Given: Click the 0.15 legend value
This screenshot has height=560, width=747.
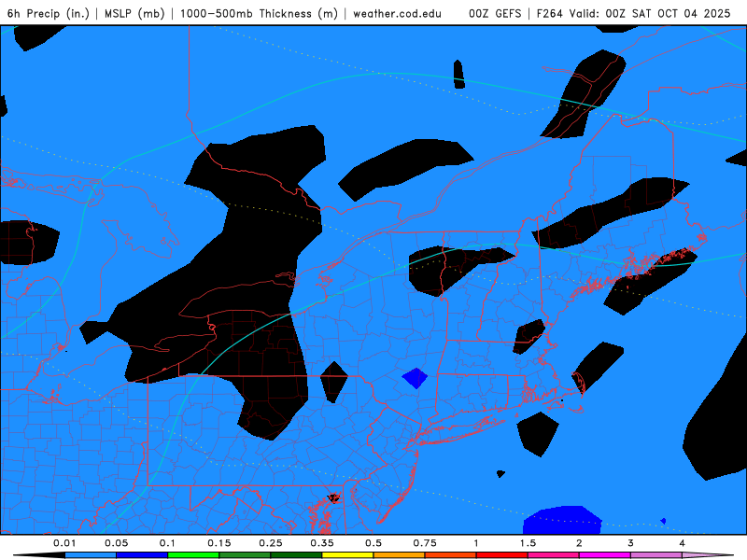Looking at the screenshot, I should (x=219, y=543).
